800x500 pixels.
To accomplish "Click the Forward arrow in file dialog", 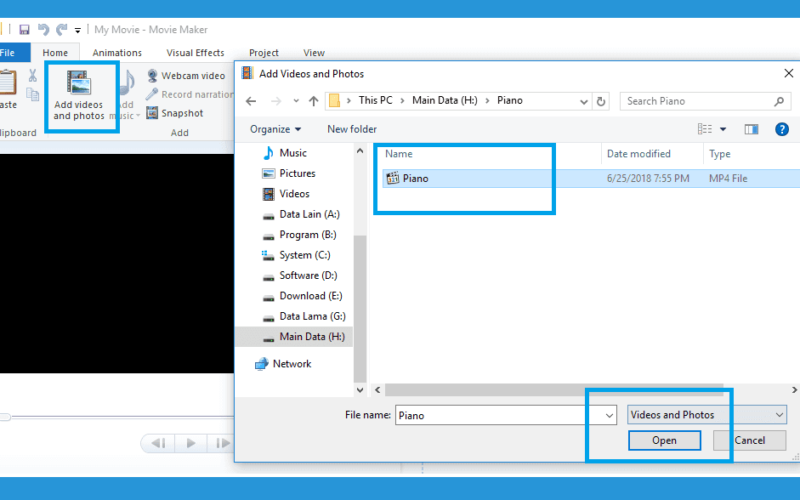I will coord(276,101).
